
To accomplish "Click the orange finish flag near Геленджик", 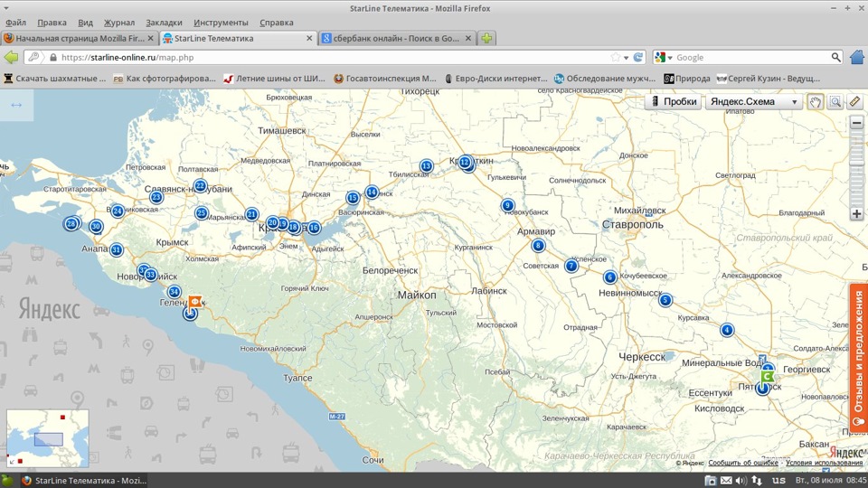I will point(194,302).
